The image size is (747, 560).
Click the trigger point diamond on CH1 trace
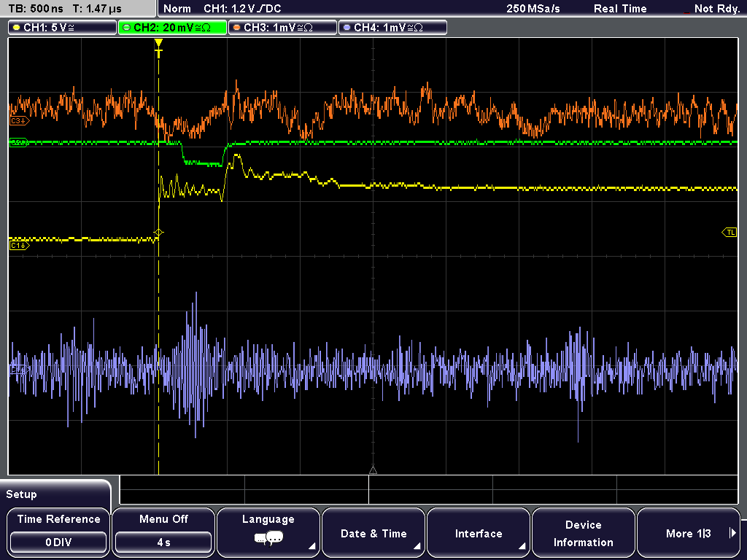coord(158,233)
